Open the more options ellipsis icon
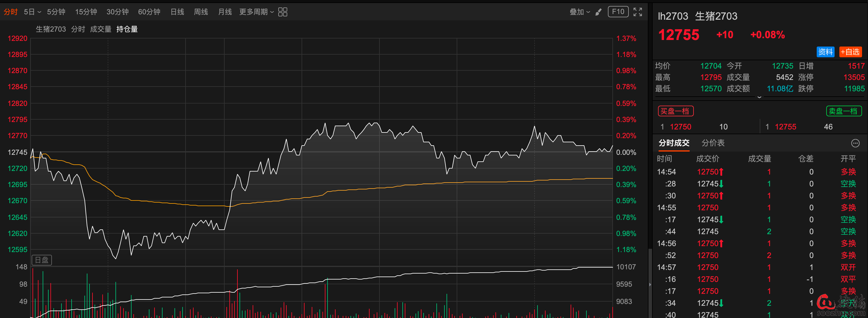Screen dimensions: 868x318 click(x=855, y=143)
